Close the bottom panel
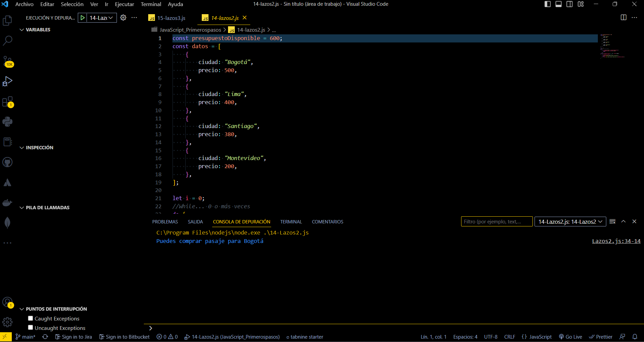 [634, 221]
